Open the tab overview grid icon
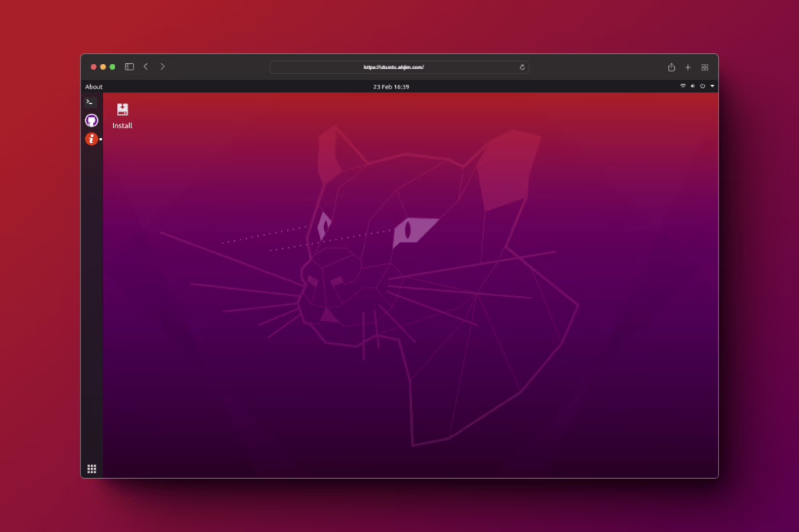Image resolution: width=799 pixels, height=532 pixels. 705,67
